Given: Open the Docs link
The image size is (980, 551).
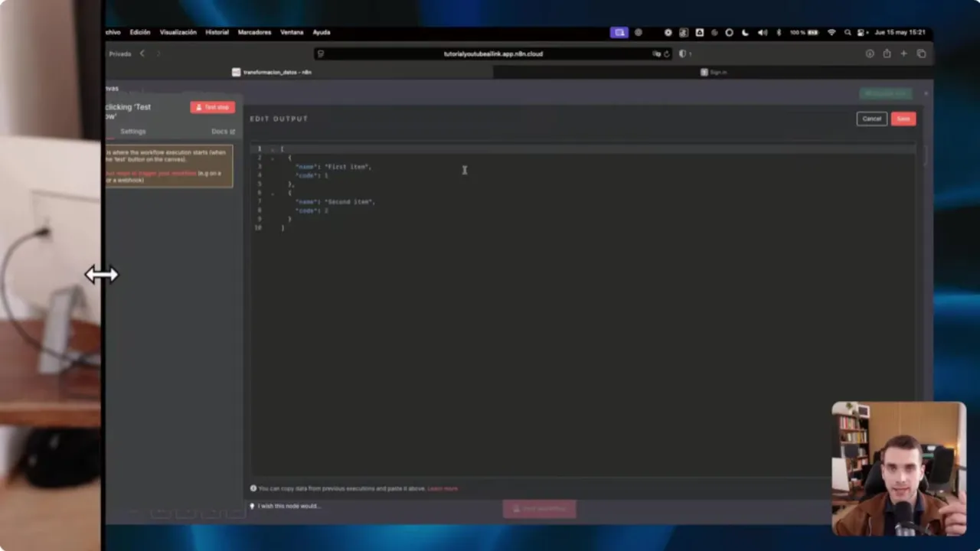Looking at the screenshot, I should 223,132.
